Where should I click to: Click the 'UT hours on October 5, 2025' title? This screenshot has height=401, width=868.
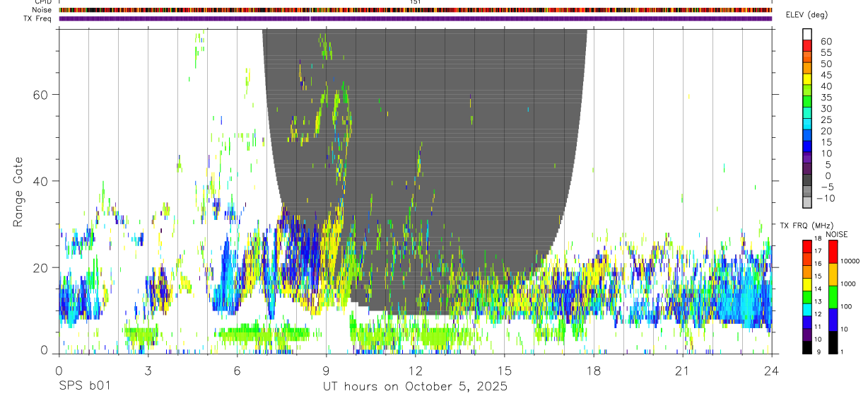tap(416, 387)
